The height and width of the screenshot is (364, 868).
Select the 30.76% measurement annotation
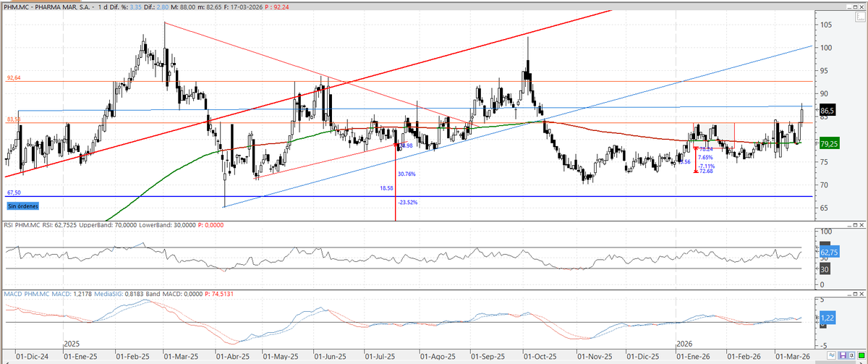(x=407, y=174)
